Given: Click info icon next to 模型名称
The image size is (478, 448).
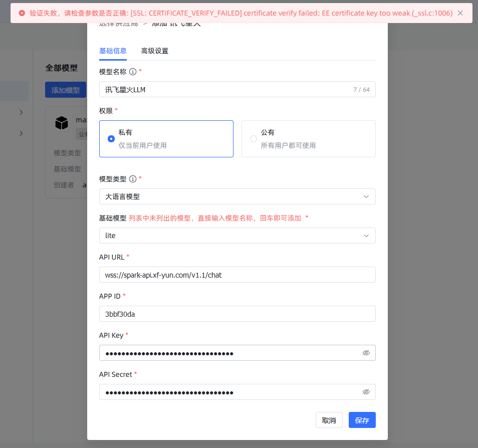Looking at the screenshot, I should coord(133,72).
